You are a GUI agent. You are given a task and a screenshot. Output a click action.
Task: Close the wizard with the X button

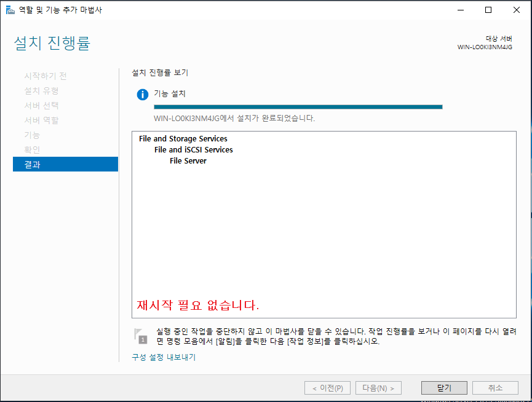pos(517,10)
